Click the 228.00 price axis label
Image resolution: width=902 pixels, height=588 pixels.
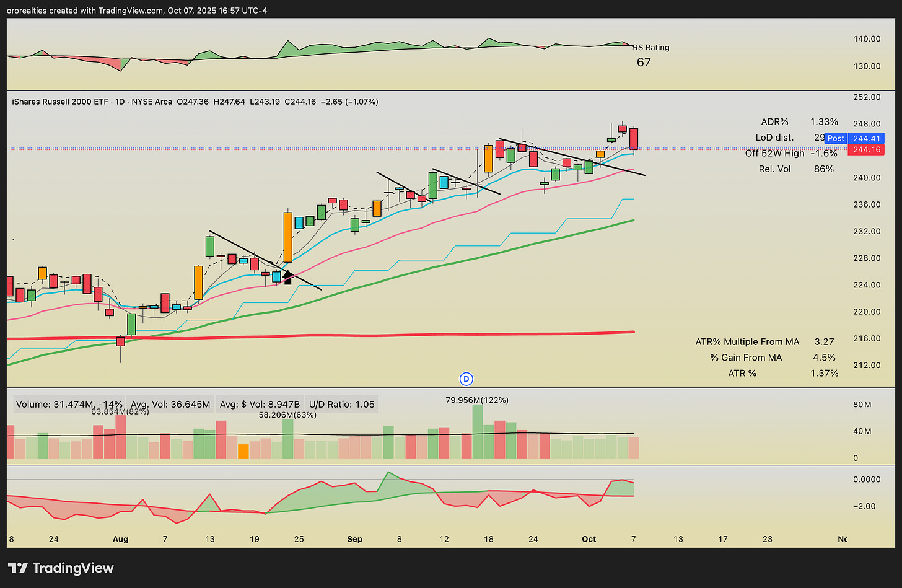click(x=867, y=258)
